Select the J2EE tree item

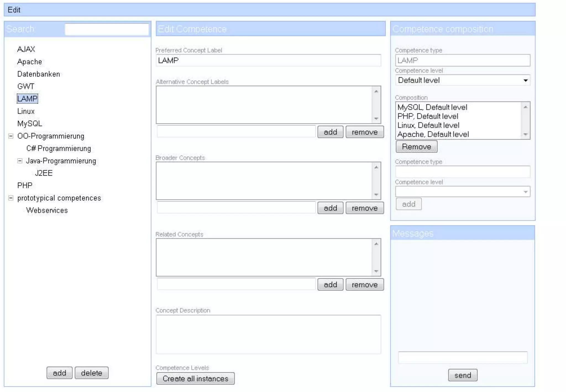tap(44, 173)
